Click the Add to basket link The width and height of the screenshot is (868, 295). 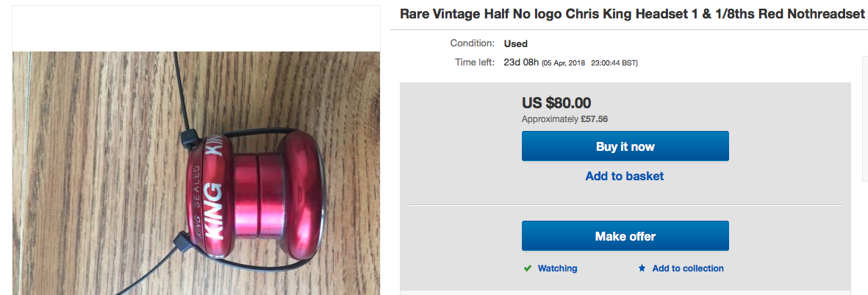point(625,176)
